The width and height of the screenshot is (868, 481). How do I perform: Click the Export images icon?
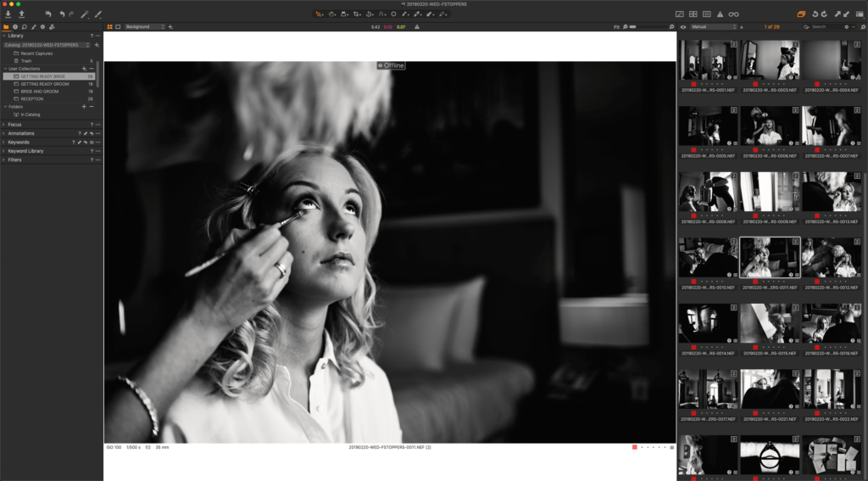pyautogui.click(x=21, y=14)
